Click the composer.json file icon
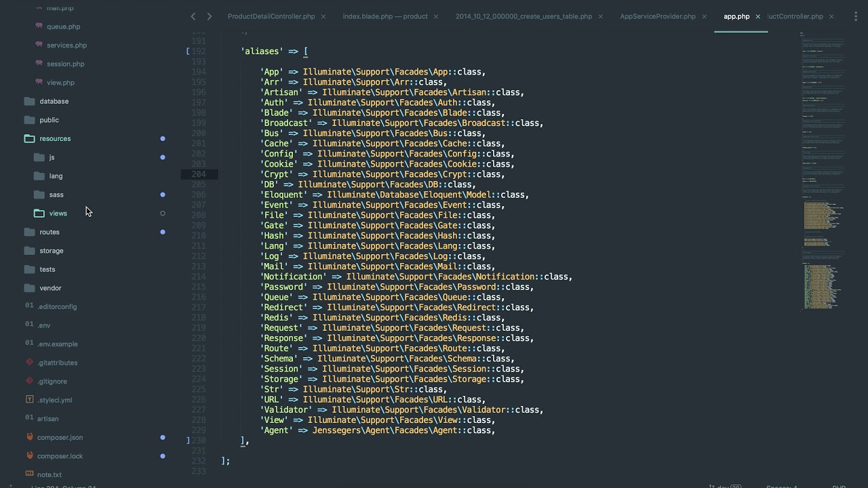Screen dimensions: 868x488 (29, 437)
